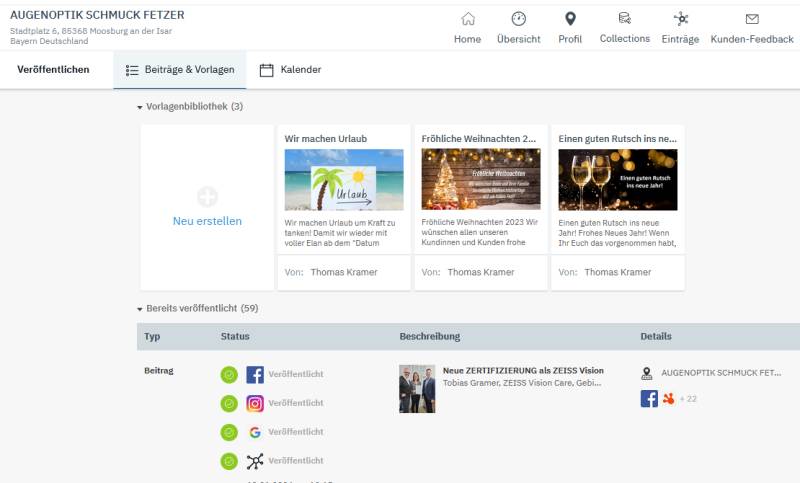Collapse the Vorlagenbibliothek section
800x483 pixels.
140,106
